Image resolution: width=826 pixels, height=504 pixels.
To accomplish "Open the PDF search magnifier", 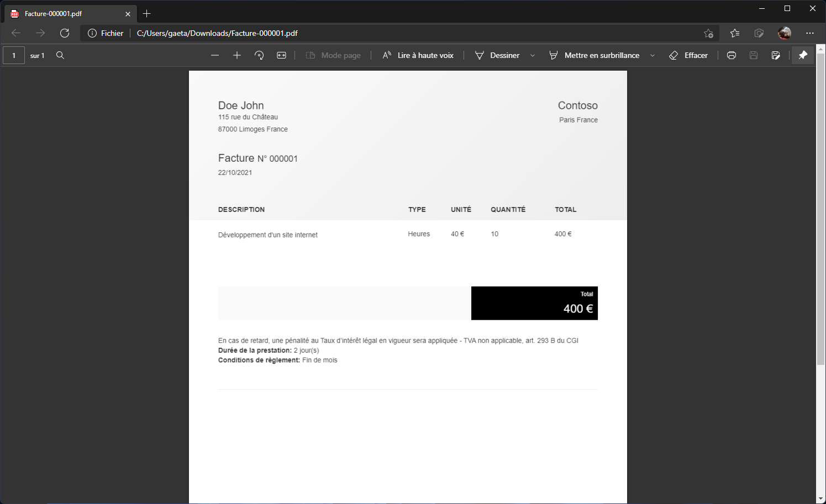I will 60,55.
